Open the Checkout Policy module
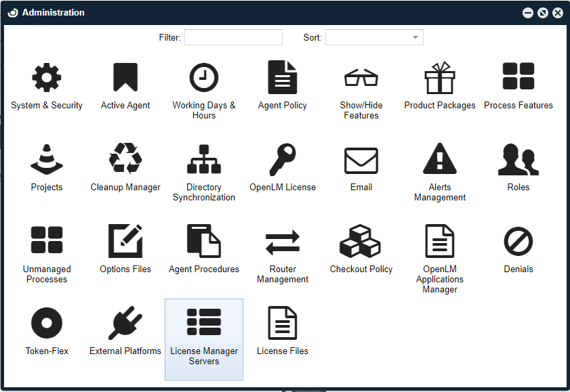This screenshot has height=392, width=570. pyautogui.click(x=361, y=240)
